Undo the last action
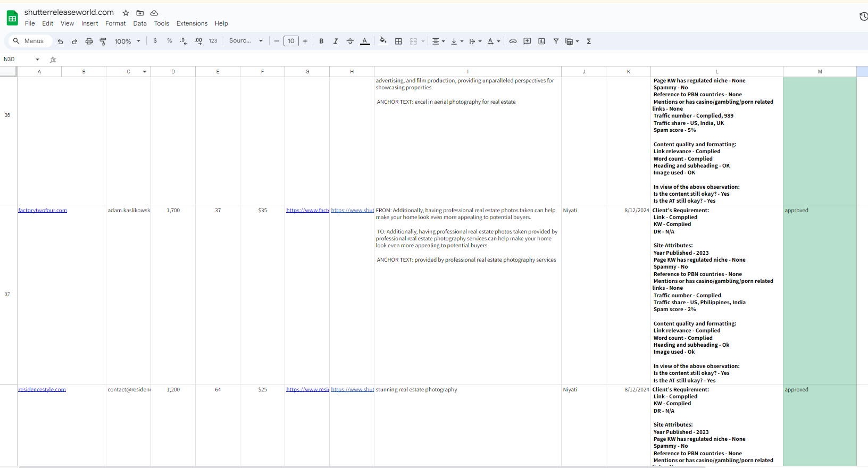 [60, 41]
